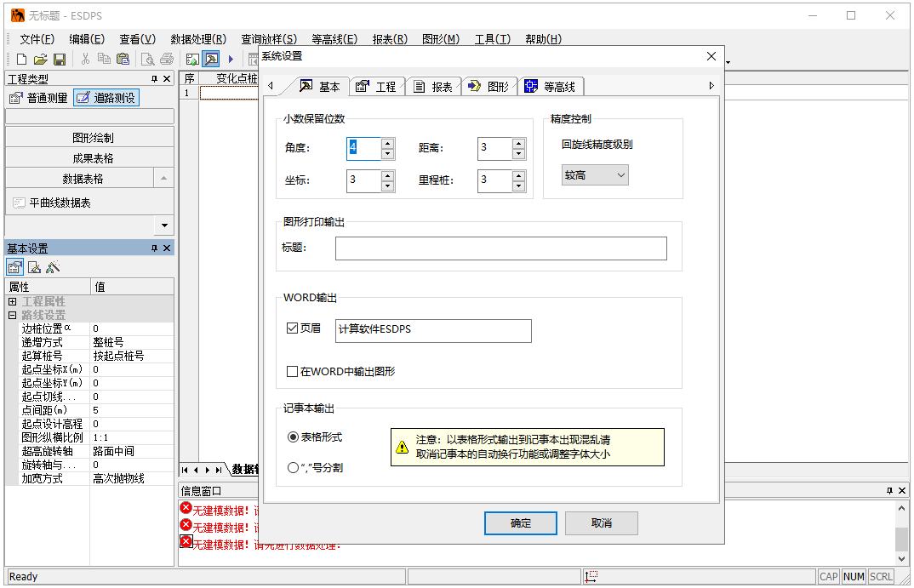This screenshot has width=914, height=588.
Task: Click 超高旋转轴 property row
Action: pos(89,451)
